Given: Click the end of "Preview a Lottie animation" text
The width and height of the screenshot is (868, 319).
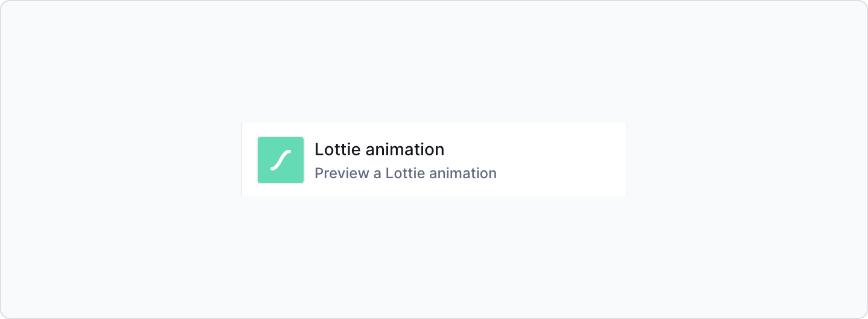Looking at the screenshot, I should coord(496,173).
